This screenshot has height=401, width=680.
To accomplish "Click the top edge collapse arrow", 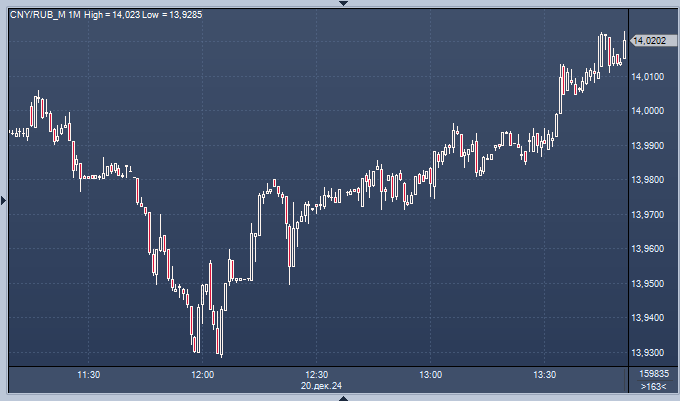I will 343,3.
